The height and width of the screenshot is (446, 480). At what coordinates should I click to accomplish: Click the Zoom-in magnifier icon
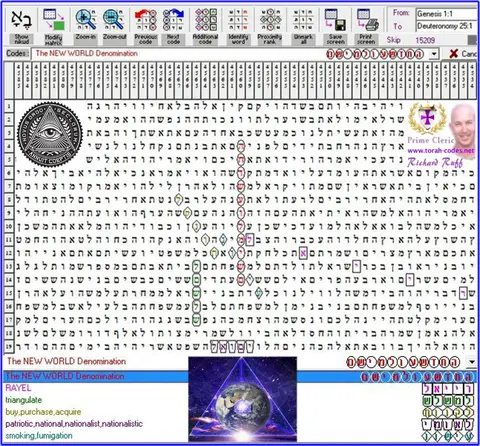click(86, 19)
